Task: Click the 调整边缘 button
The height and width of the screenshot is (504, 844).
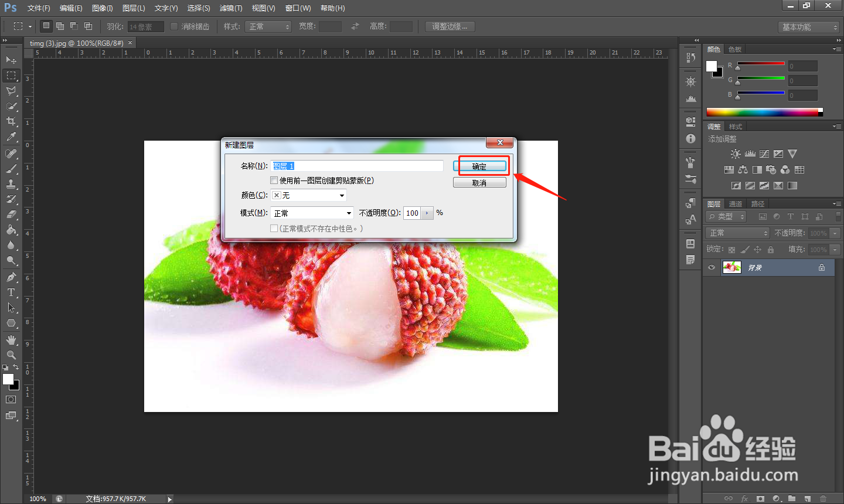Action: coord(450,26)
